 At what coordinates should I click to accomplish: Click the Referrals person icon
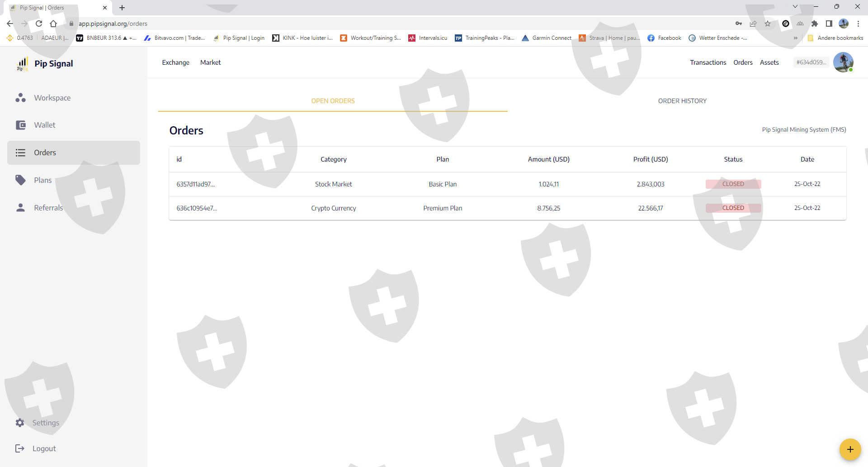point(20,208)
